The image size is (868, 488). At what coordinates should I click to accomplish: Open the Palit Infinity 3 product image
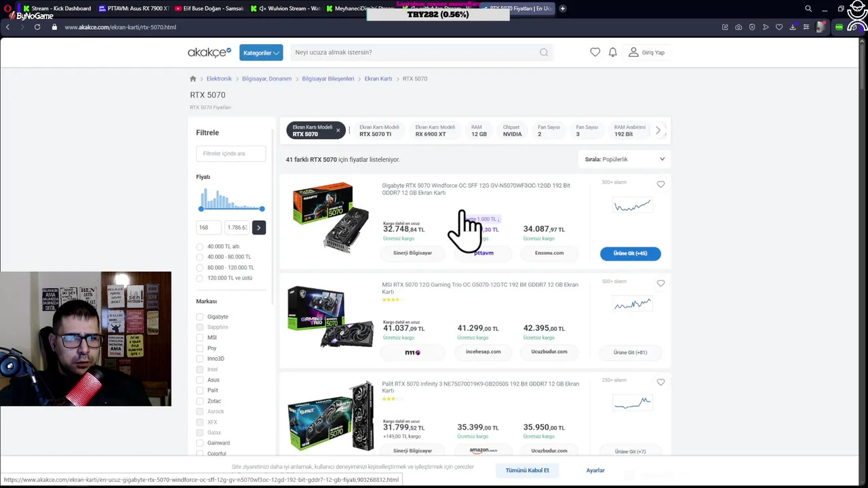coord(331,416)
